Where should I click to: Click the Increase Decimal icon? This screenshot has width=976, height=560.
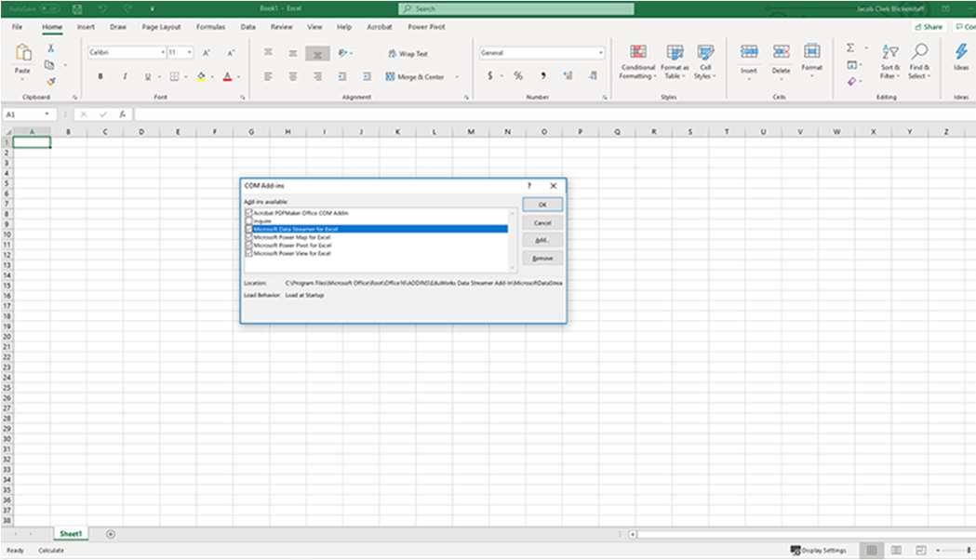(x=568, y=75)
